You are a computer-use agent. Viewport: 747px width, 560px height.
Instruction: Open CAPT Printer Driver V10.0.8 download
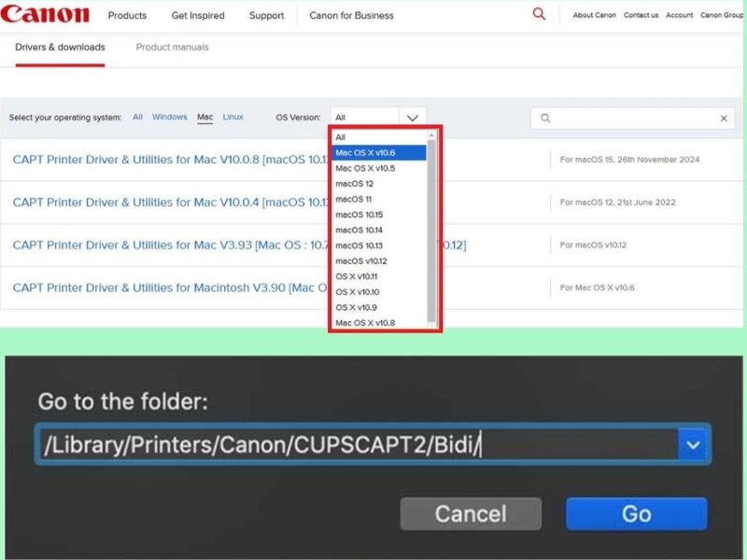coord(170,160)
